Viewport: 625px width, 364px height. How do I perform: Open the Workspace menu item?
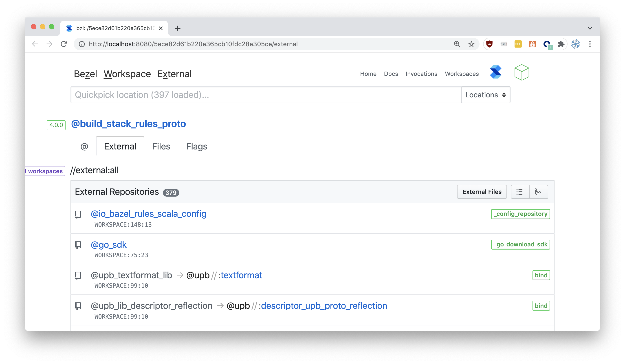(127, 74)
